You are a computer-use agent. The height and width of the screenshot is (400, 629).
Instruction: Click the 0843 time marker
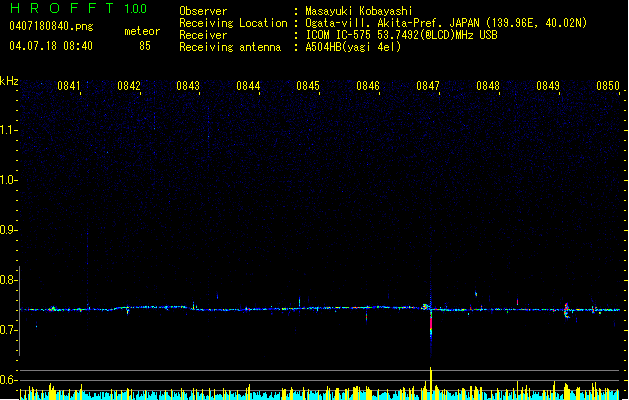pyautogui.click(x=188, y=86)
